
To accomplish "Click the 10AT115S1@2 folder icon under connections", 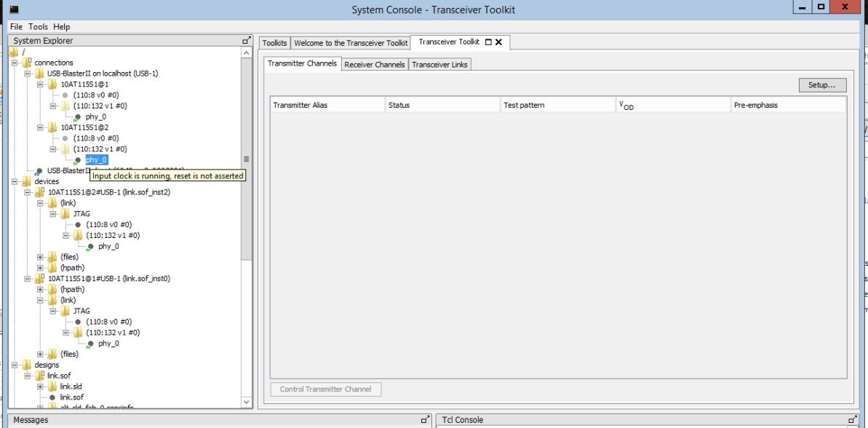I will (x=52, y=127).
